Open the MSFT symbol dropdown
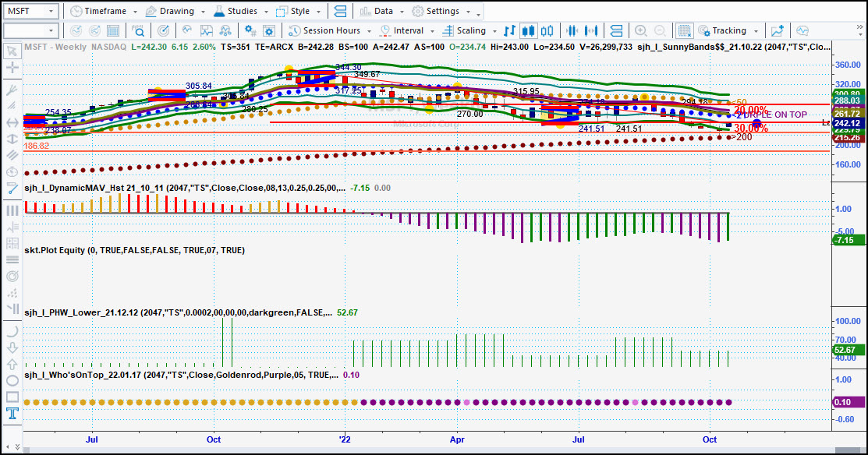 tap(51, 11)
